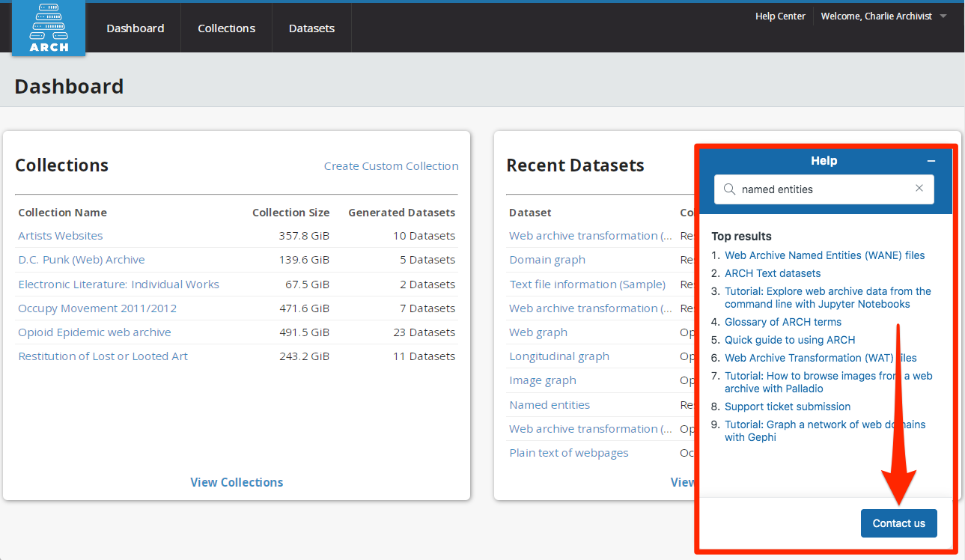Open Artists Websites collection
Viewport: 965px width, 560px height.
(61, 235)
